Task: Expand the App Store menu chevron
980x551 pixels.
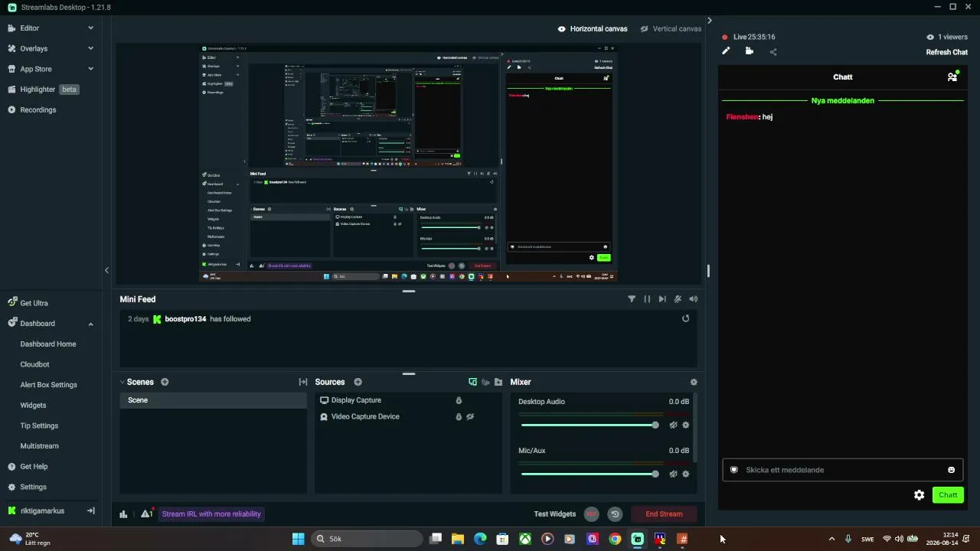Action: click(90, 69)
